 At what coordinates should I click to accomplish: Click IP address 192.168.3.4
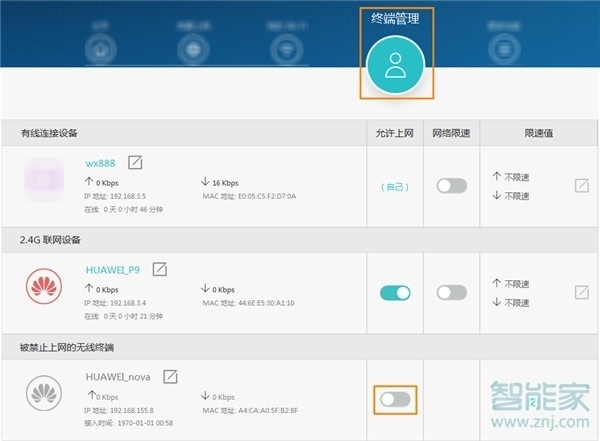[128, 303]
